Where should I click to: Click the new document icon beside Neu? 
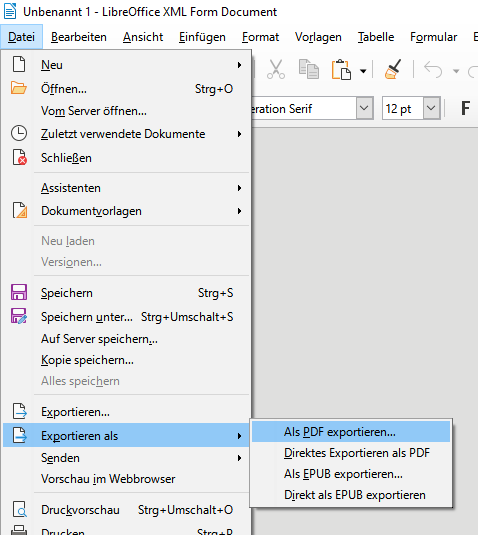19,64
